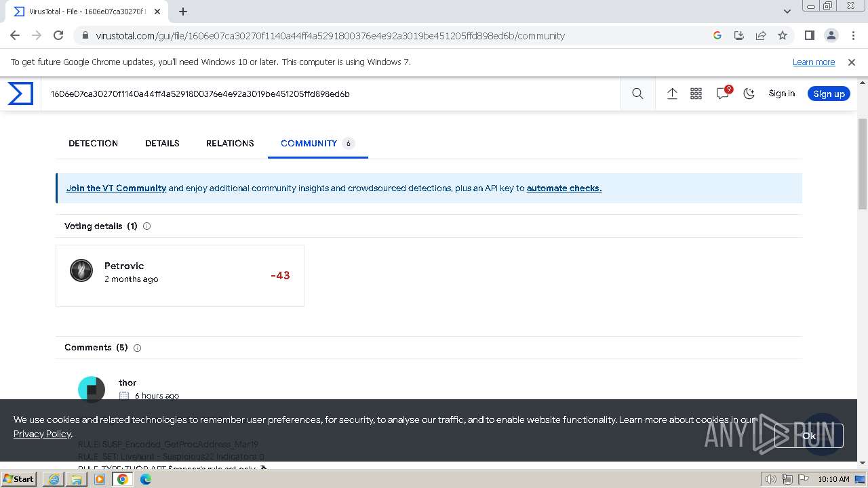Click volume icon in system tray

(771, 479)
